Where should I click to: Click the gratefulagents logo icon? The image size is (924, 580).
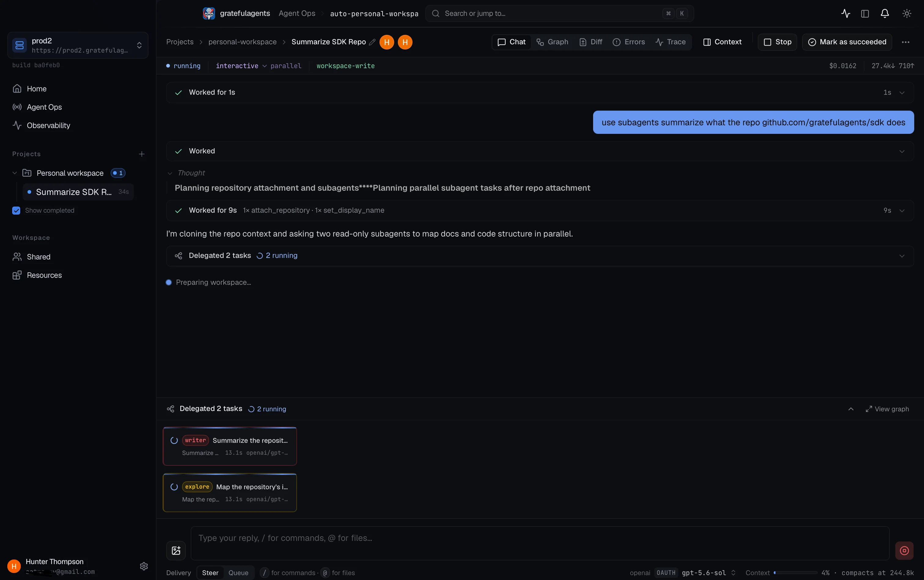pyautogui.click(x=209, y=13)
